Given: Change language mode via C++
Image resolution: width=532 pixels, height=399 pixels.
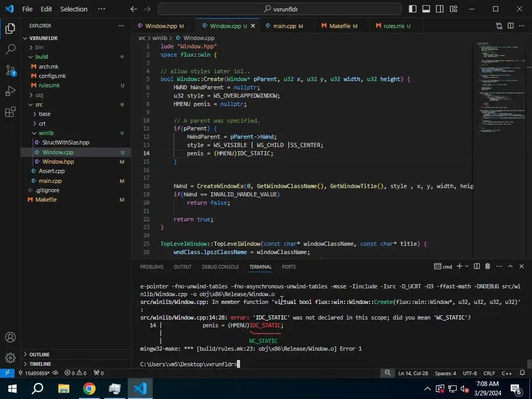Looking at the screenshot, I should [507, 373].
